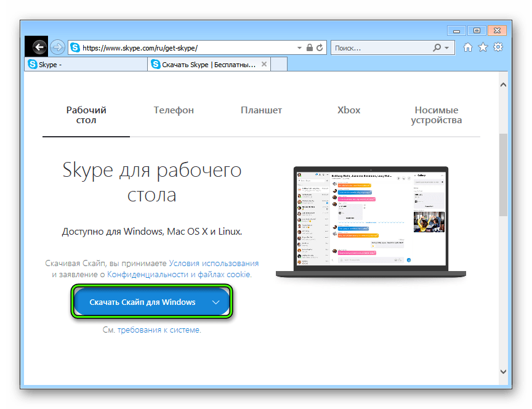Click the security lock icon
Viewport: 532px width, 409px height.
tap(310, 47)
